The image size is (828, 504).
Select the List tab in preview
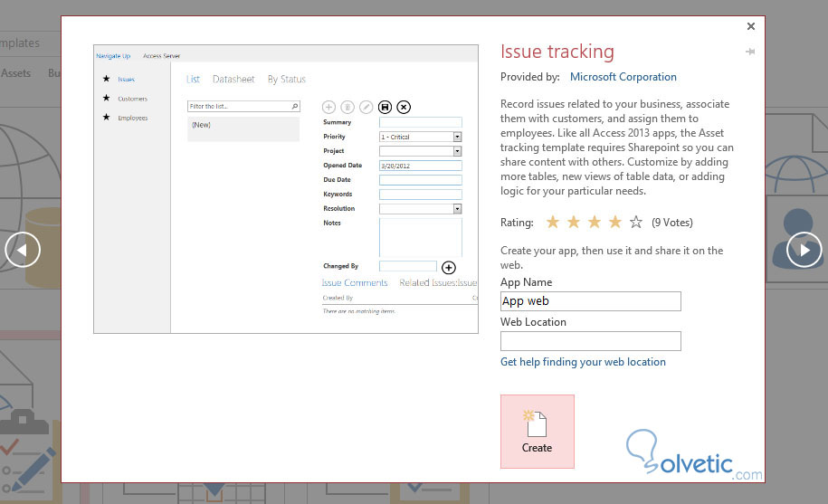point(193,79)
